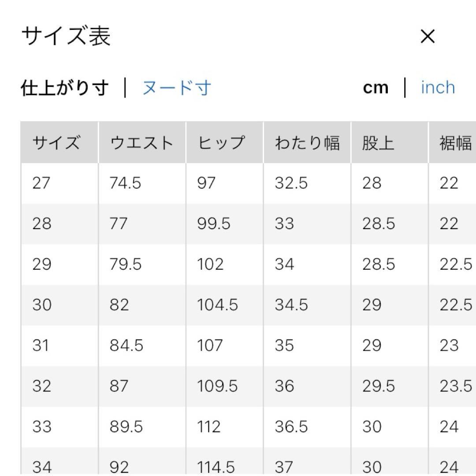Click waist value 74.5
The height and width of the screenshot is (476, 476).
(x=126, y=183)
